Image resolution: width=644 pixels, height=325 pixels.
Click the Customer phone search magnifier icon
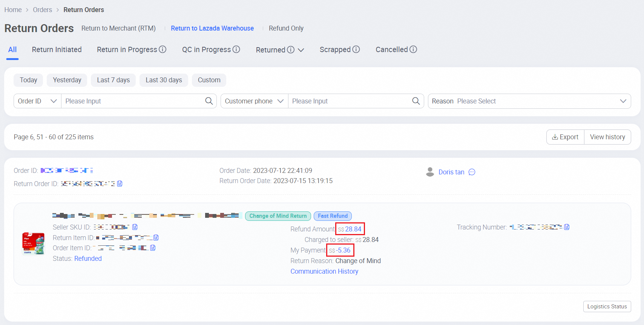click(416, 101)
